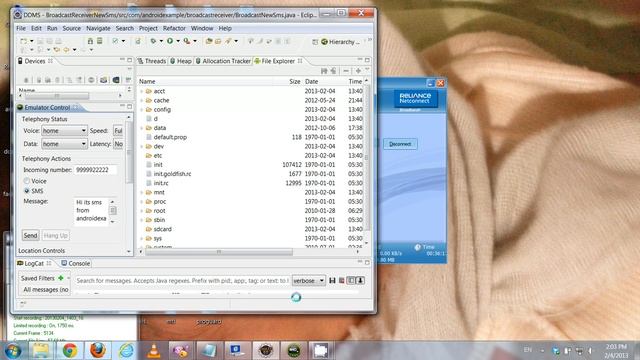Click the stop process icon in Devices toolbar
Image resolution: width=640 pixels, height=360 pixels.
[x=91, y=80]
